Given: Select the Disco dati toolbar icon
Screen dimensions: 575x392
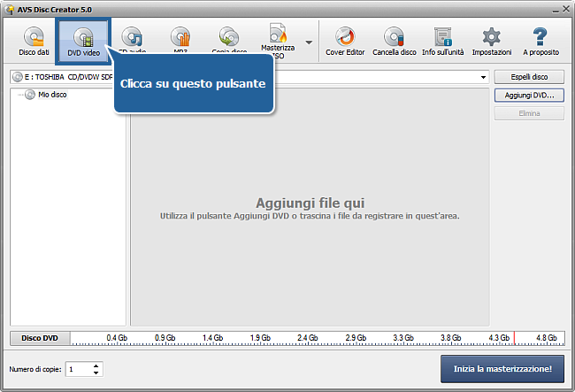Looking at the screenshot, I should tap(34, 41).
